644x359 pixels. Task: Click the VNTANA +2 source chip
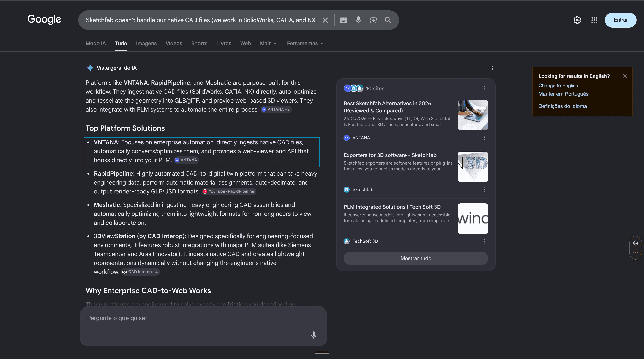tap(276, 109)
